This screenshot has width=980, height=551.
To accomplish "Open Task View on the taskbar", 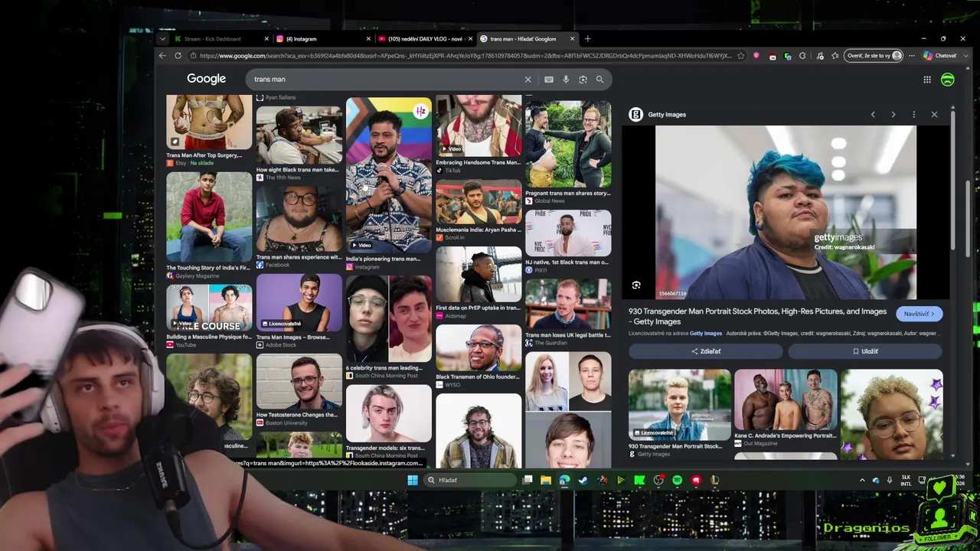I will coord(528,481).
